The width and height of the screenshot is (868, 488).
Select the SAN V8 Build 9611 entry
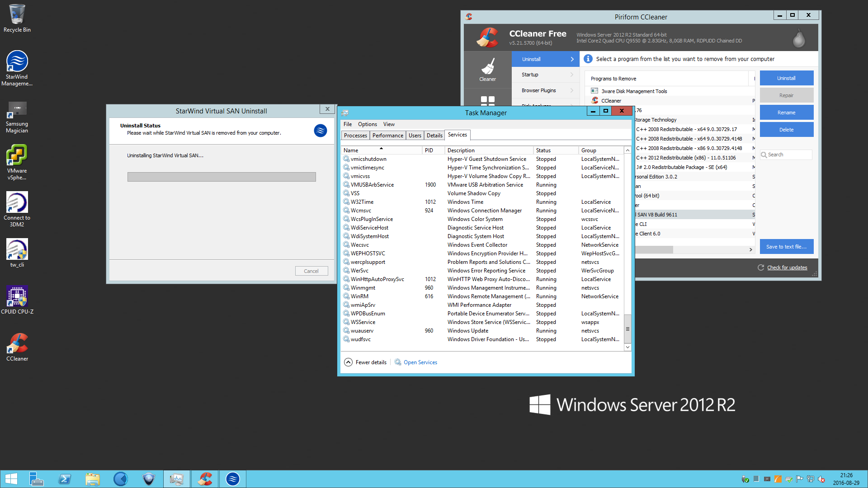click(695, 215)
